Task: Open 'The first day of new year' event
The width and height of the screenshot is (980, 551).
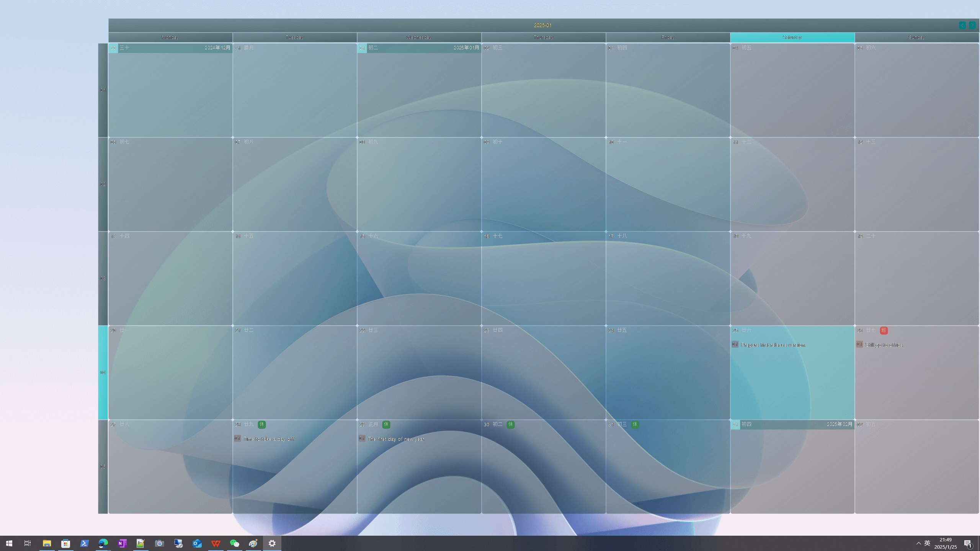Action: pyautogui.click(x=396, y=439)
